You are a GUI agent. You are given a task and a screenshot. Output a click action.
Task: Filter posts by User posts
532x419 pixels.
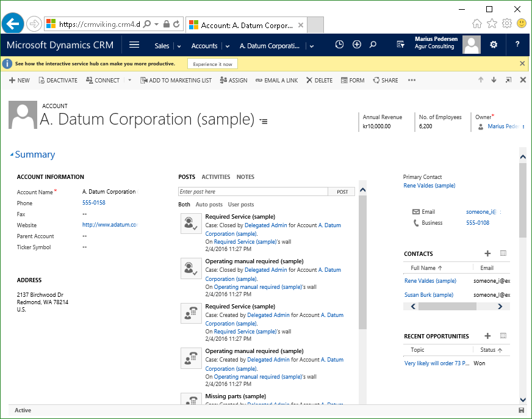241,205
